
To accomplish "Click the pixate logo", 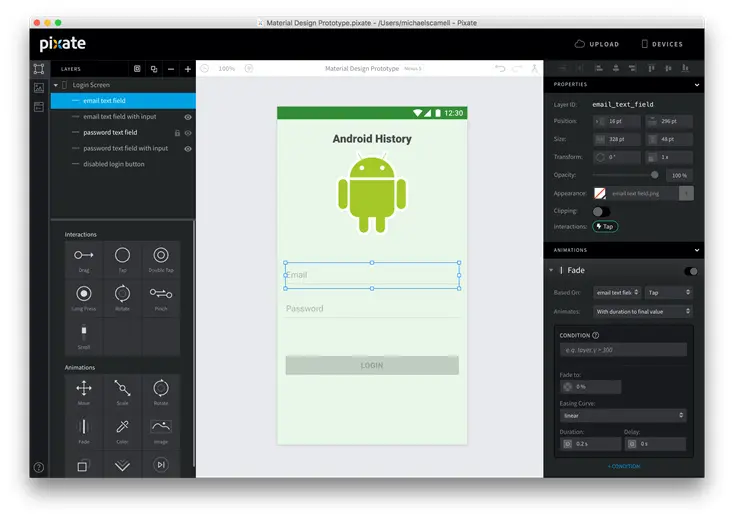I will pos(63,44).
